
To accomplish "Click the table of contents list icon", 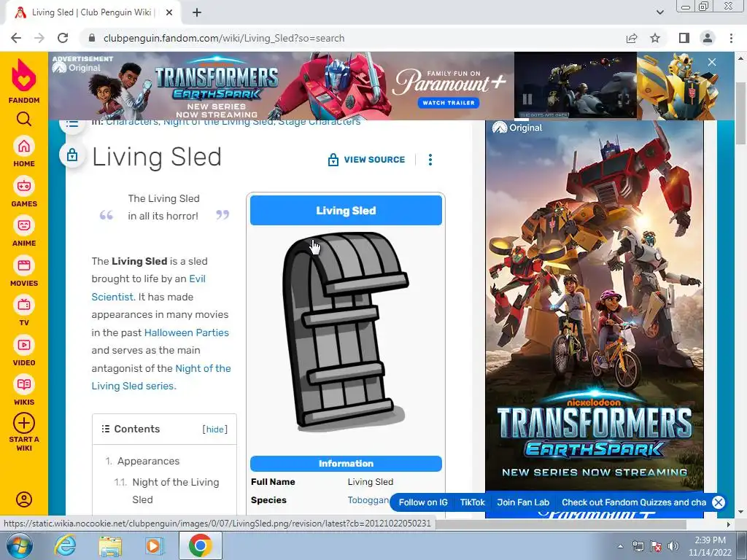I will pyautogui.click(x=72, y=124).
